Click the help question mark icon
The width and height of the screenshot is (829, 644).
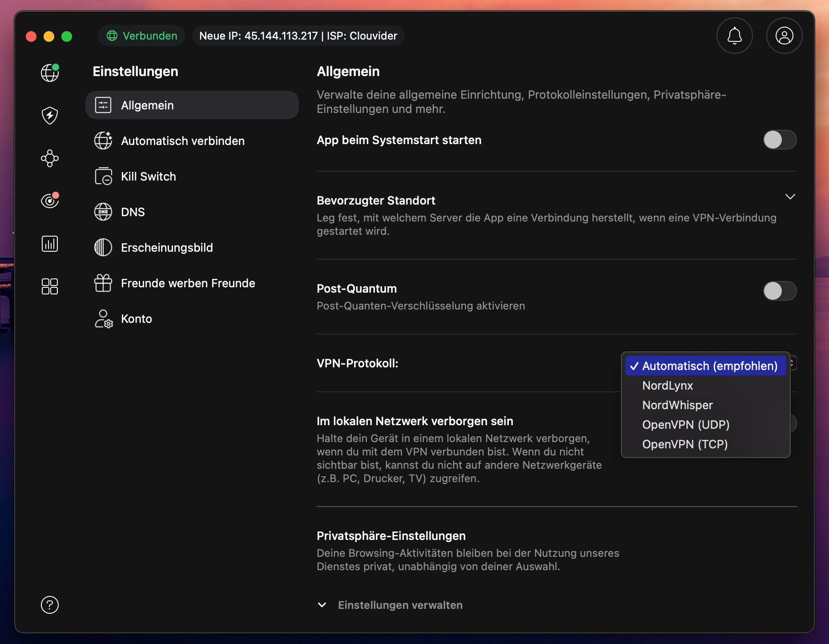pyautogui.click(x=50, y=605)
